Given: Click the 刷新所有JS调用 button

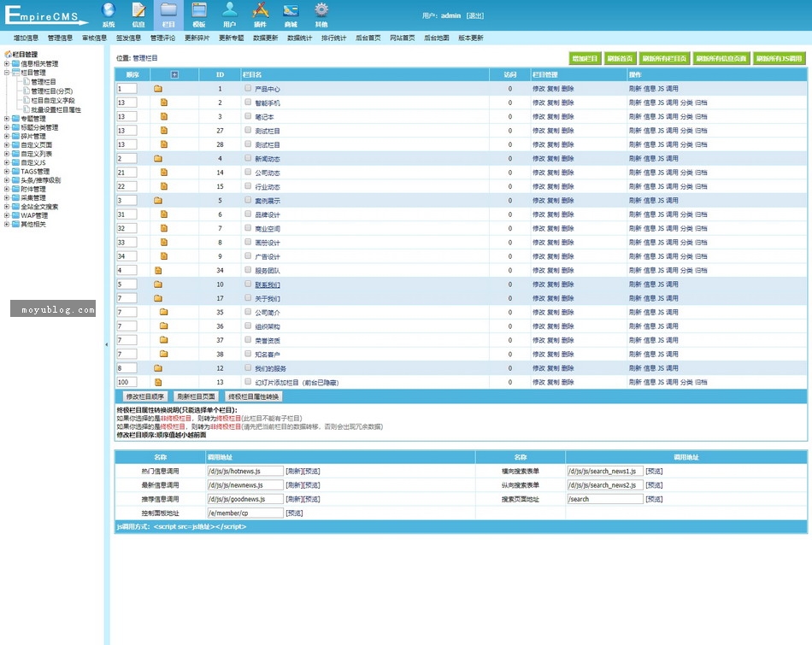Looking at the screenshot, I should coord(779,58).
